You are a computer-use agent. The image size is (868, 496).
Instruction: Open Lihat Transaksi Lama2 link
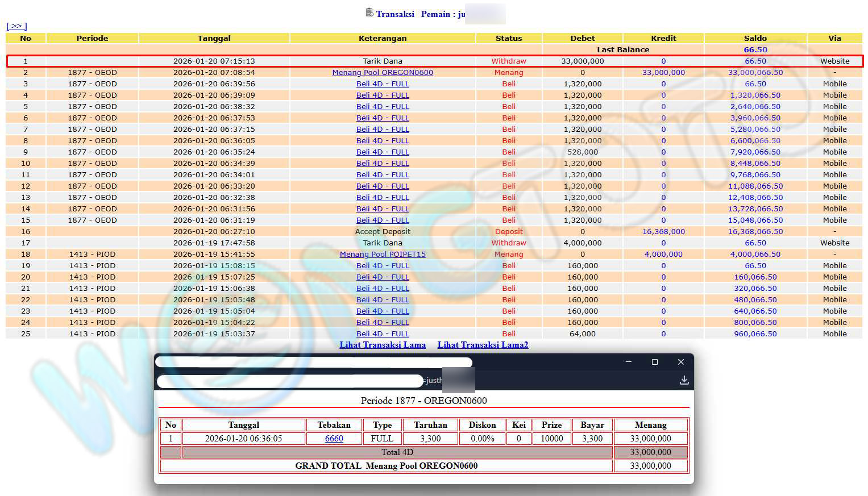pyautogui.click(x=483, y=345)
